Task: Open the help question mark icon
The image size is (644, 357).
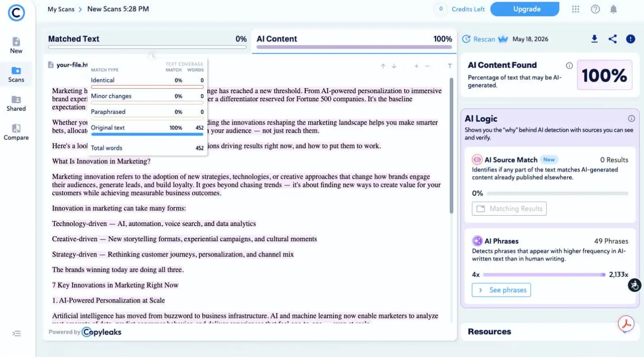Action: [595, 9]
